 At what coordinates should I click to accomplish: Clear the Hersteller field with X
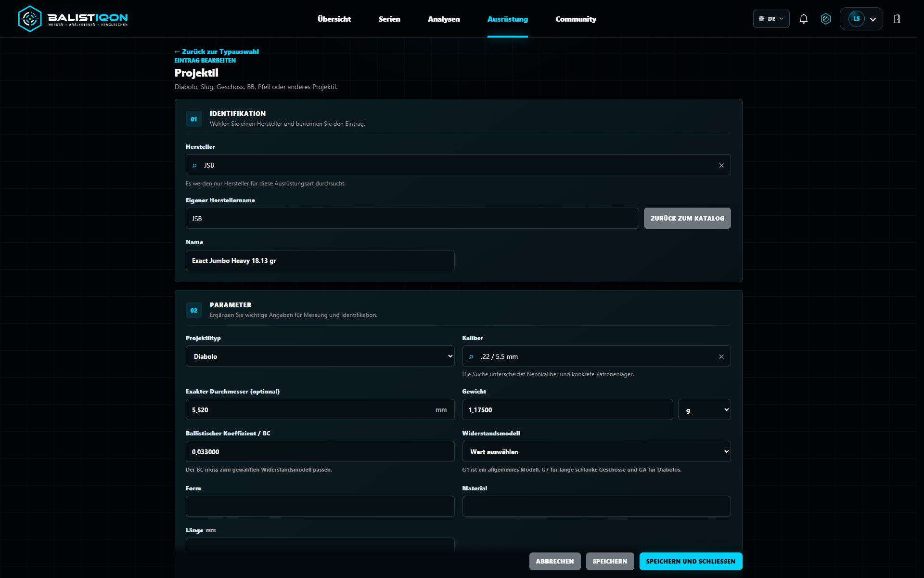721,165
